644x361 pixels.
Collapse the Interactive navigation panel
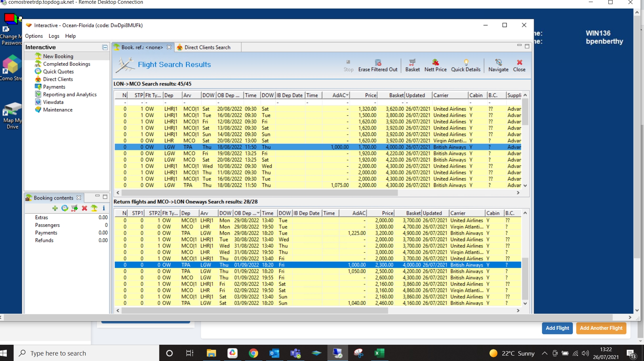tap(105, 47)
